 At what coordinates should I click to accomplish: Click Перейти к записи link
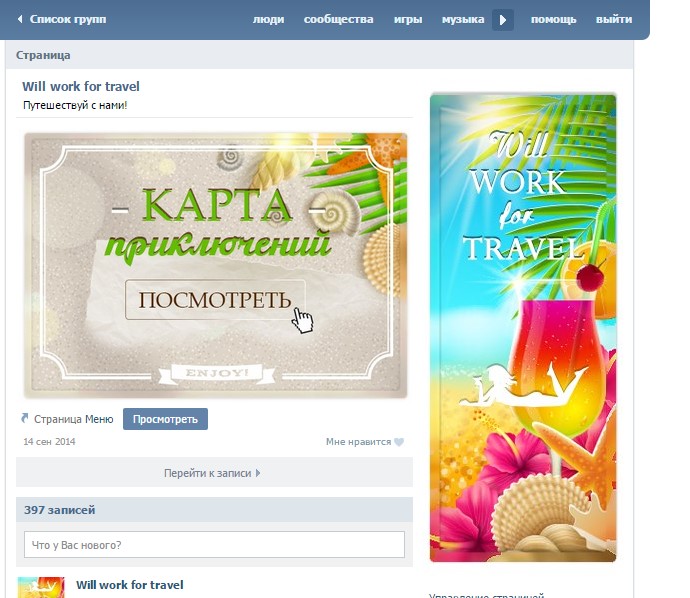tap(207, 473)
